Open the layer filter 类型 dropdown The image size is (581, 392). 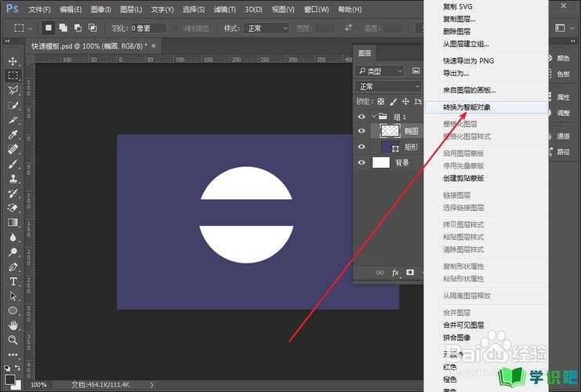pyautogui.click(x=379, y=71)
